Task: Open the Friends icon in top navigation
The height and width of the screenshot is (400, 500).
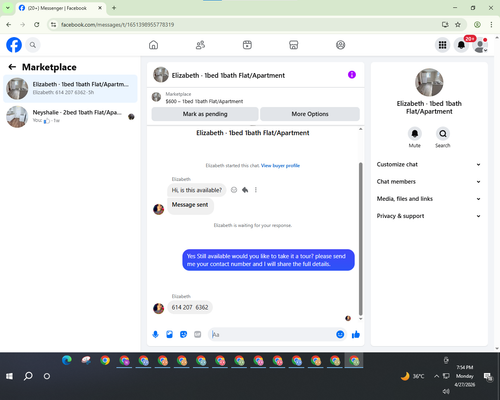Action: pyautogui.click(x=200, y=45)
